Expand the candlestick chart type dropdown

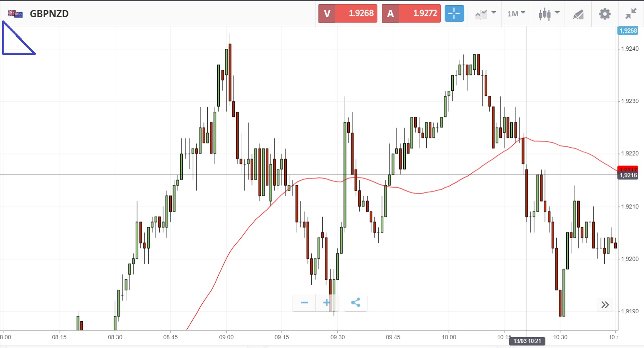point(549,14)
